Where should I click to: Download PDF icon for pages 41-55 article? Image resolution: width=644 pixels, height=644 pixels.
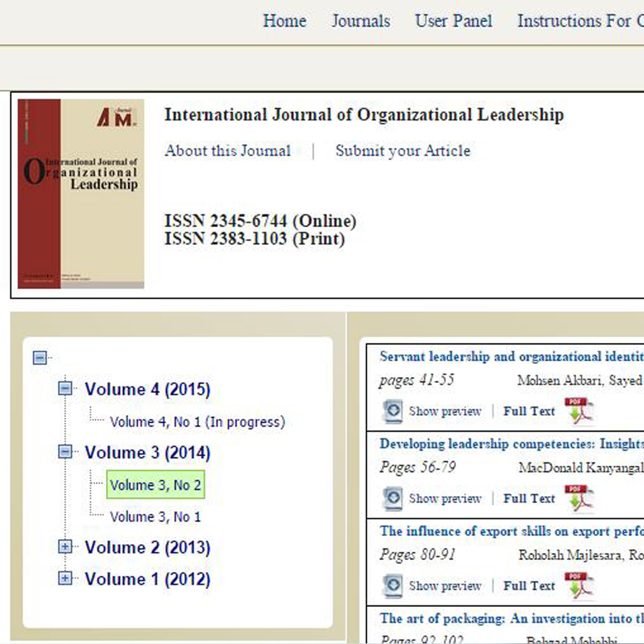click(x=579, y=410)
